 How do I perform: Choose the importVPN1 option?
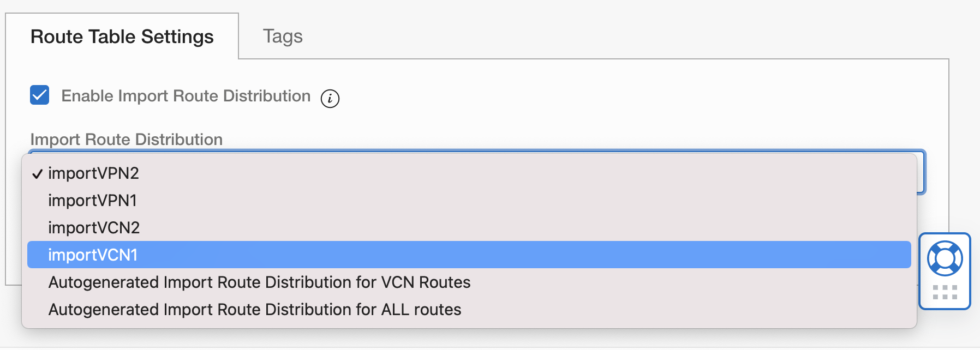point(92,201)
